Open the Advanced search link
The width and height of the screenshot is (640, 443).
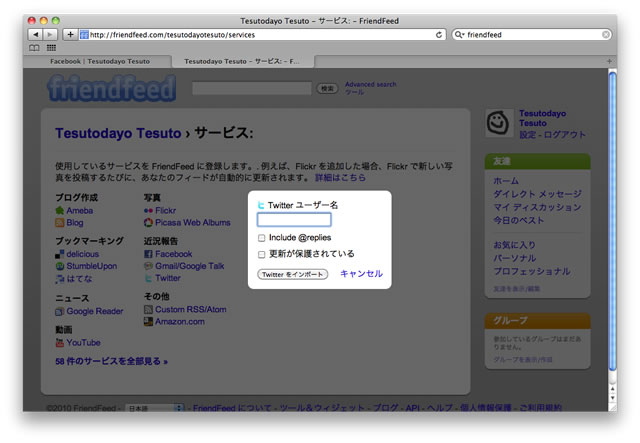point(371,84)
